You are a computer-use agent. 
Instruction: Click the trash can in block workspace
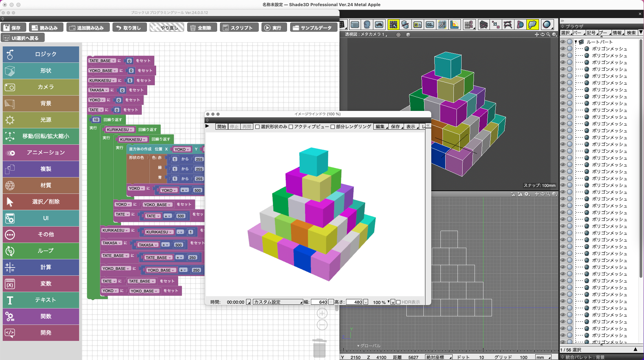319,348
